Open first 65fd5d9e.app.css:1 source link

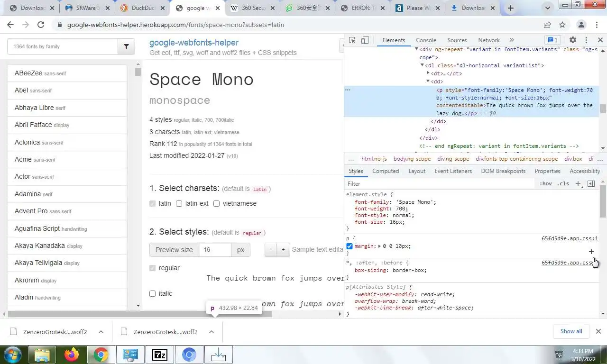click(x=570, y=239)
